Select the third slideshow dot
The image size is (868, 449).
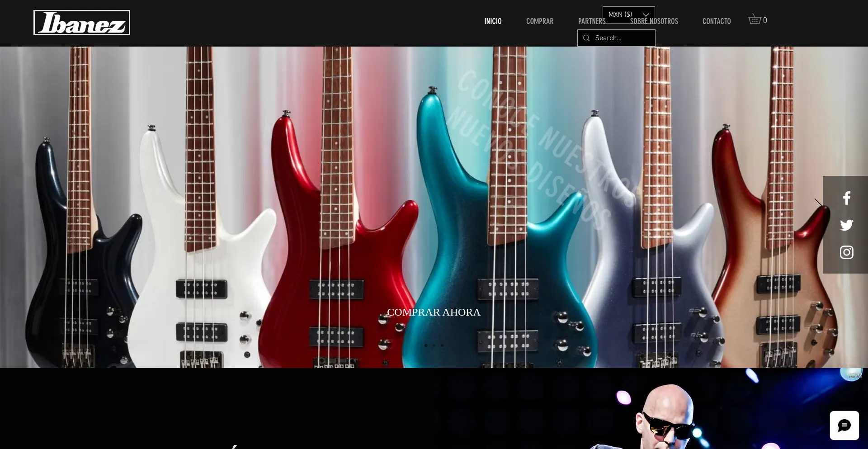tap(442, 345)
